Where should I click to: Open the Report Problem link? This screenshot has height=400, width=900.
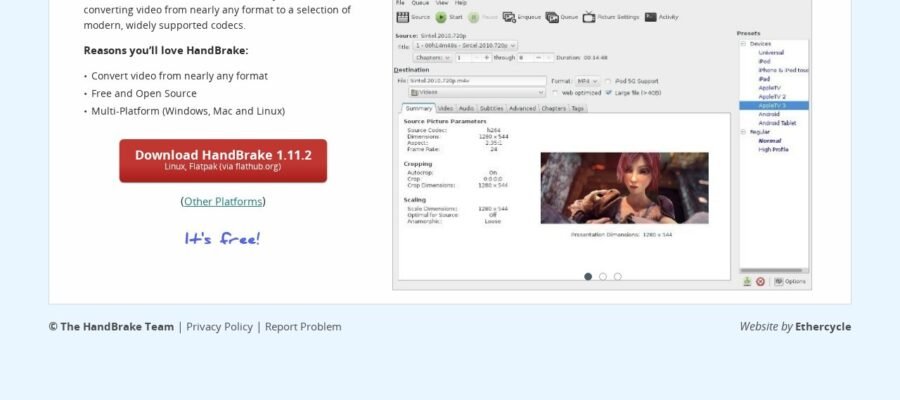pos(303,327)
